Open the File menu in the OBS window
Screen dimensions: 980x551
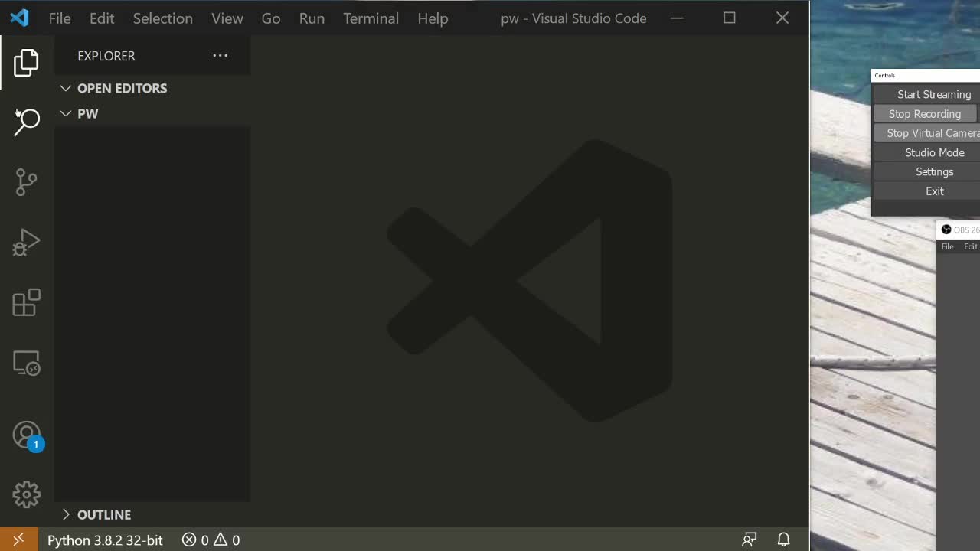947,246
